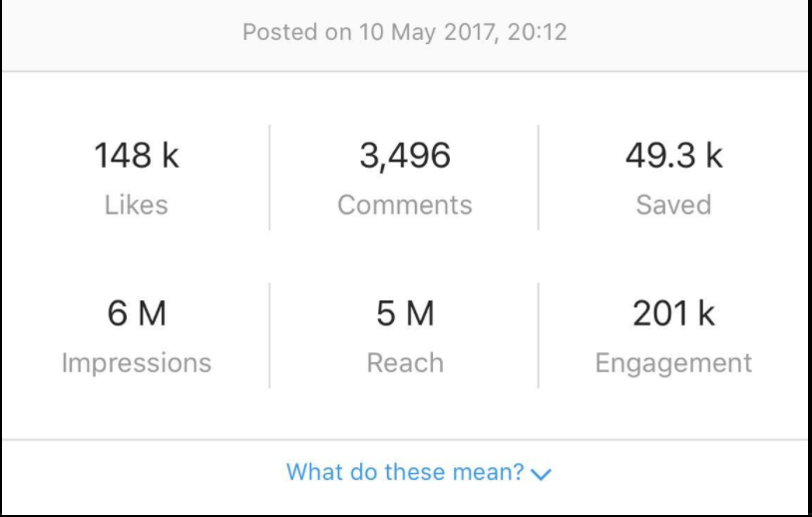Click the "Posted on" text in header
Image resolution: width=812 pixels, height=517 pixels.
click(x=296, y=33)
